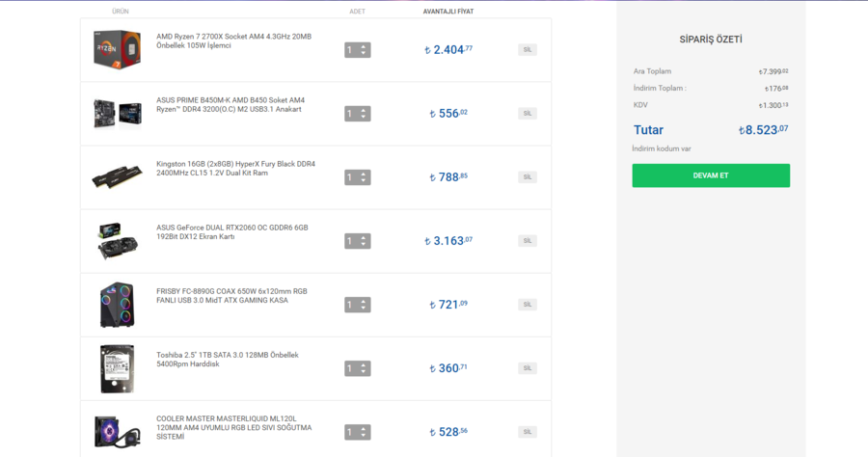Viewport: 868px width, 457px height.
Task: Click the 556,02 price of ASUS PRIME
Action: pyautogui.click(x=448, y=114)
